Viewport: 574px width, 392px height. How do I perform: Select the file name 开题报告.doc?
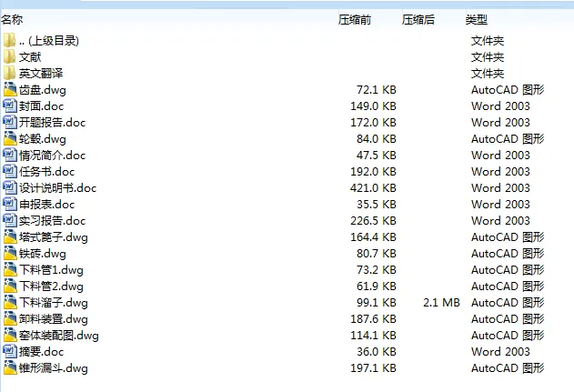pos(53,123)
